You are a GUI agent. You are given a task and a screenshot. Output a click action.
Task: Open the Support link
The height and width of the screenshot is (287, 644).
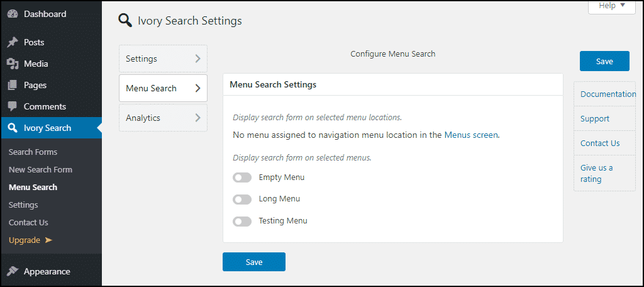coord(595,119)
